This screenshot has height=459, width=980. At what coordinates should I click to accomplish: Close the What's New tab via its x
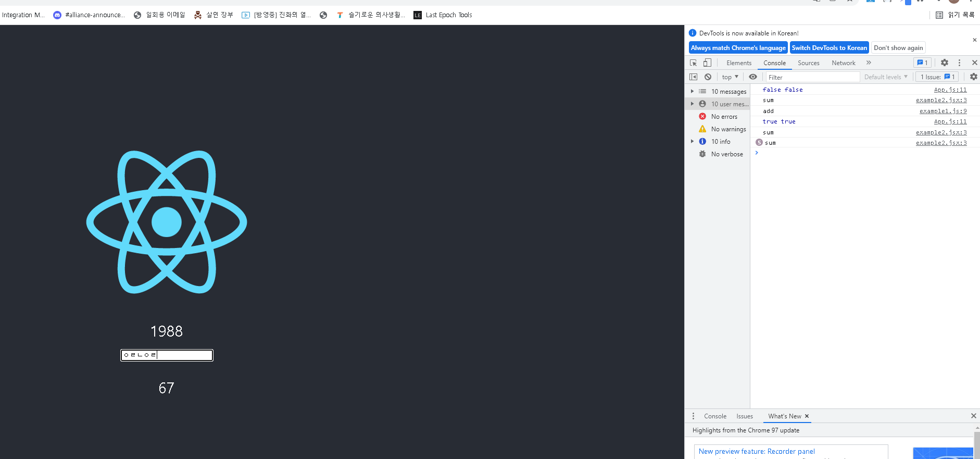[807, 416]
